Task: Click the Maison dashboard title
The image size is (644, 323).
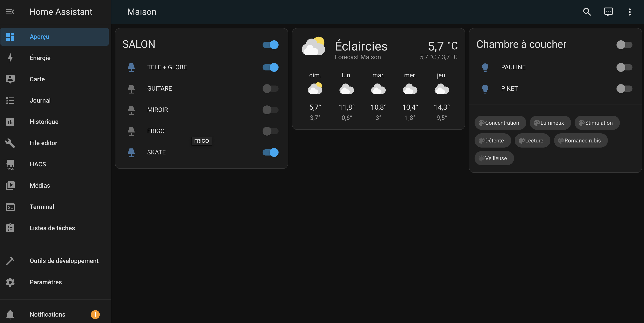Action: click(142, 12)
